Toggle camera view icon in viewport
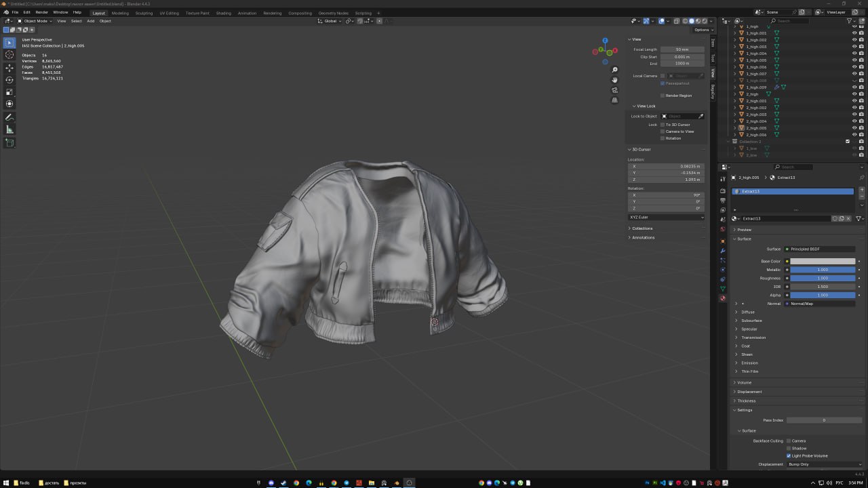This screenshot has height=488, width=868. [615, 90]
